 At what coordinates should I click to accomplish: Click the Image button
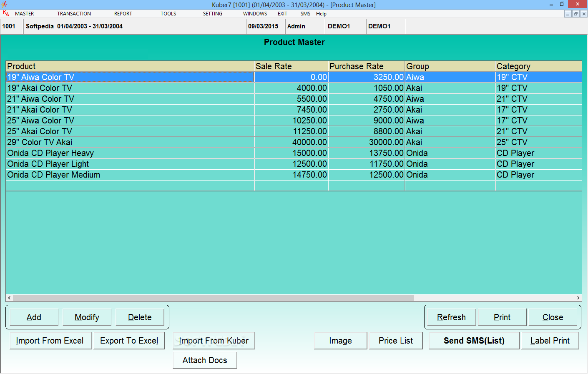point(340,341)
